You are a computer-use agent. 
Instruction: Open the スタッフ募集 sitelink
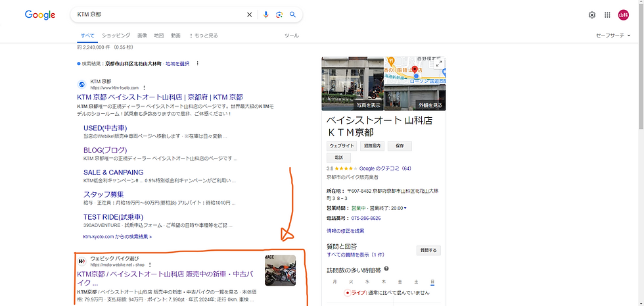point(104,195)
